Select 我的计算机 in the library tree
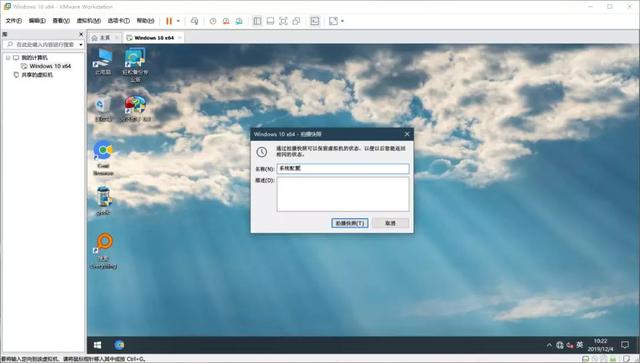Image resolution: width=640 pixels, height=363 pixels. (x=34, y=58)
